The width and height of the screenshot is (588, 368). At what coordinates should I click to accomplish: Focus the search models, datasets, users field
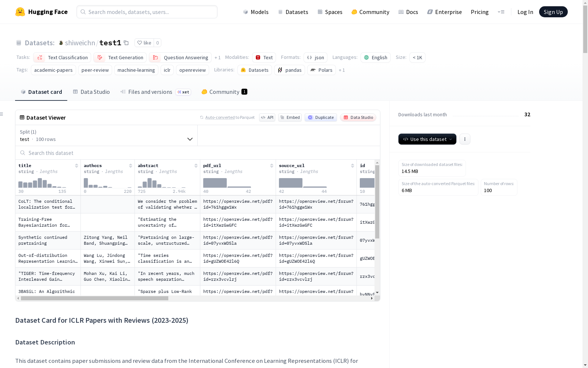(x=147, y=12)
